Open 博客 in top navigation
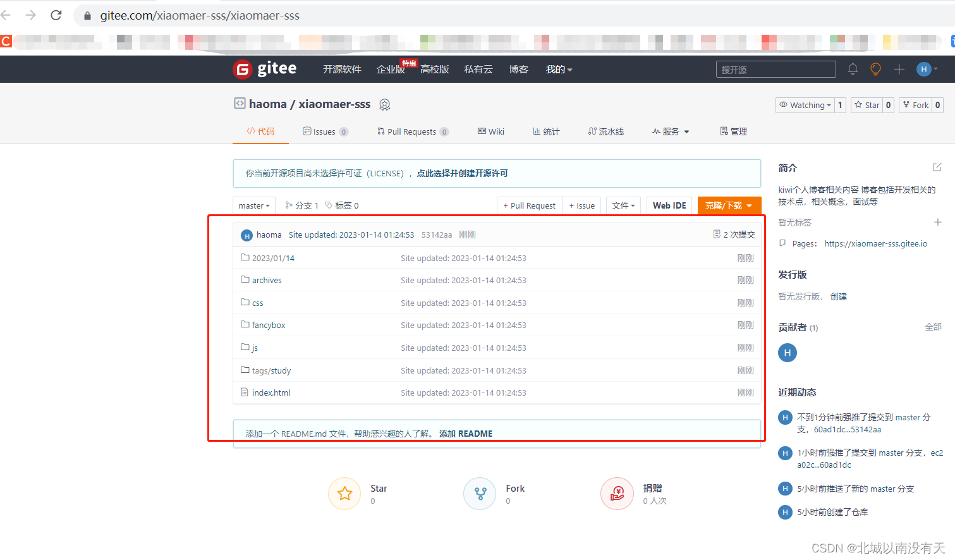This screenshot has height=560, width=955. click(519, 70)
